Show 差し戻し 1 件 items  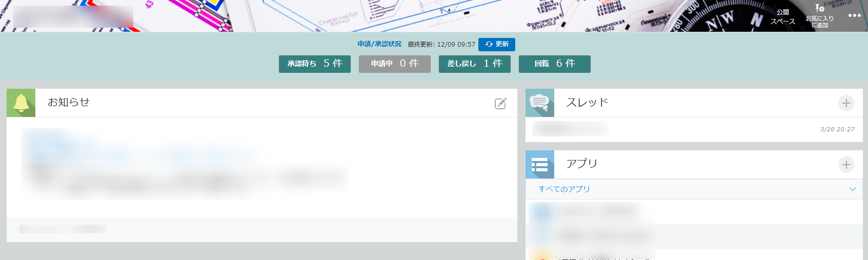(474, 64)
